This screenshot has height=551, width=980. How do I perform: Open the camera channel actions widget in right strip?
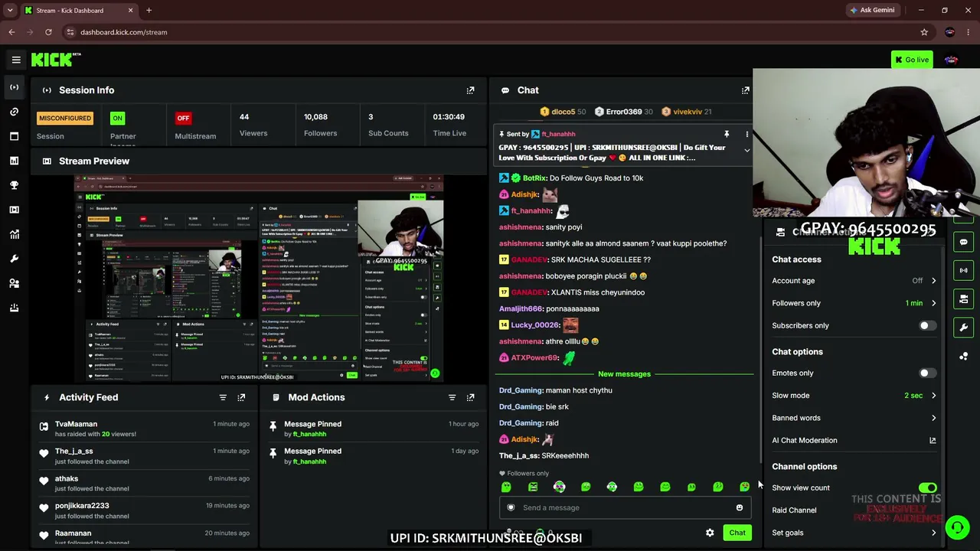963,299
